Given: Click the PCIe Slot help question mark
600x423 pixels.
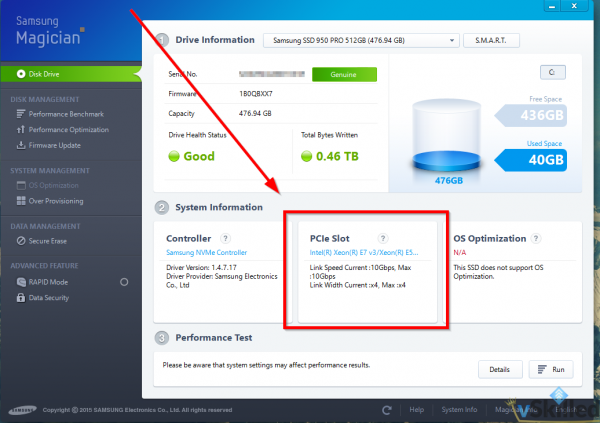Looking at the screenshot, I should [x=383, y=238].
